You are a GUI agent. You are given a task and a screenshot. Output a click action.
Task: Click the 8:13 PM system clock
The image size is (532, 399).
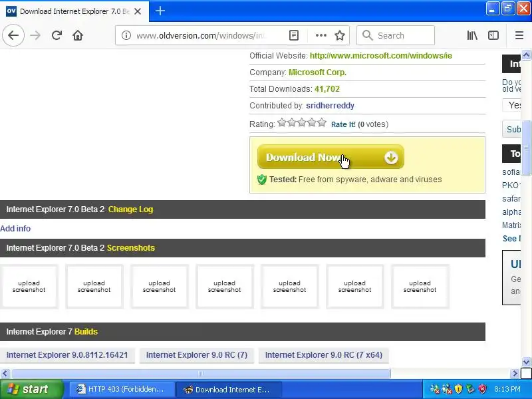click(x=507, y=389)
